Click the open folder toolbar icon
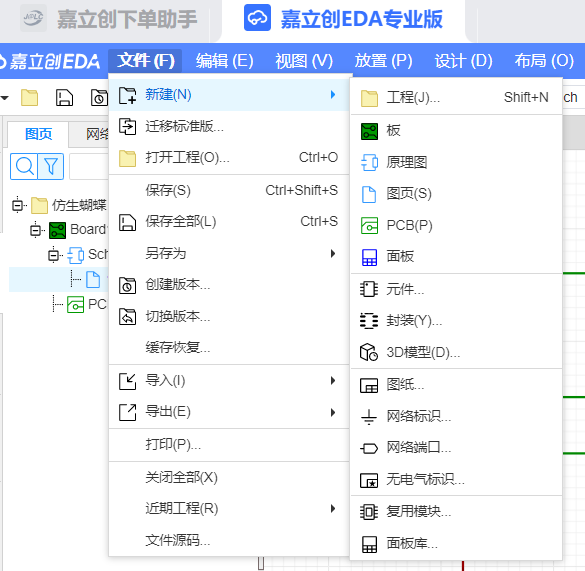 pos(29,98)
